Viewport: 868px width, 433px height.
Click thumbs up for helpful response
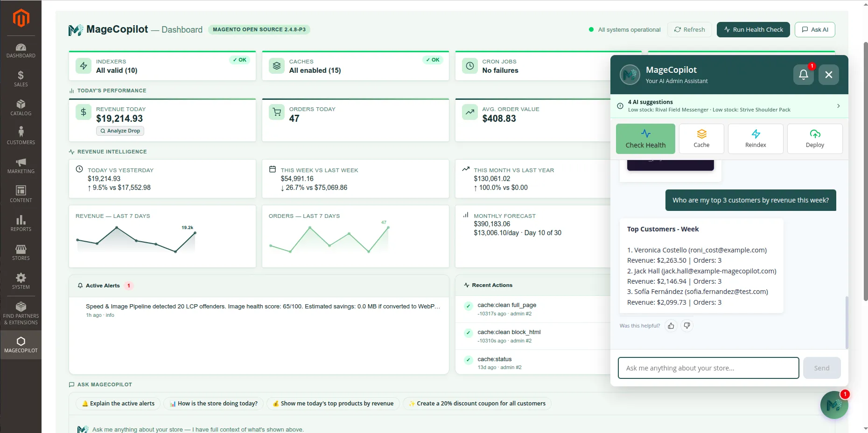[671, 326]
